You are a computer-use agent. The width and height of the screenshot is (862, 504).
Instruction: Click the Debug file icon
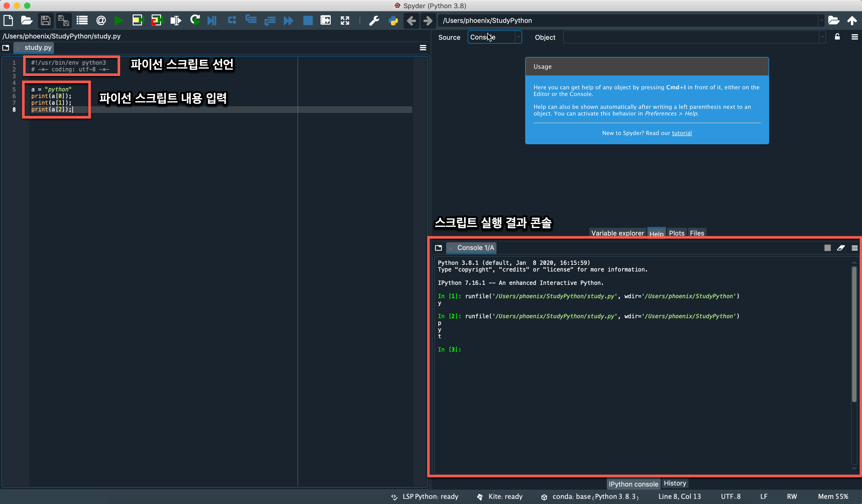coord(212,21)
